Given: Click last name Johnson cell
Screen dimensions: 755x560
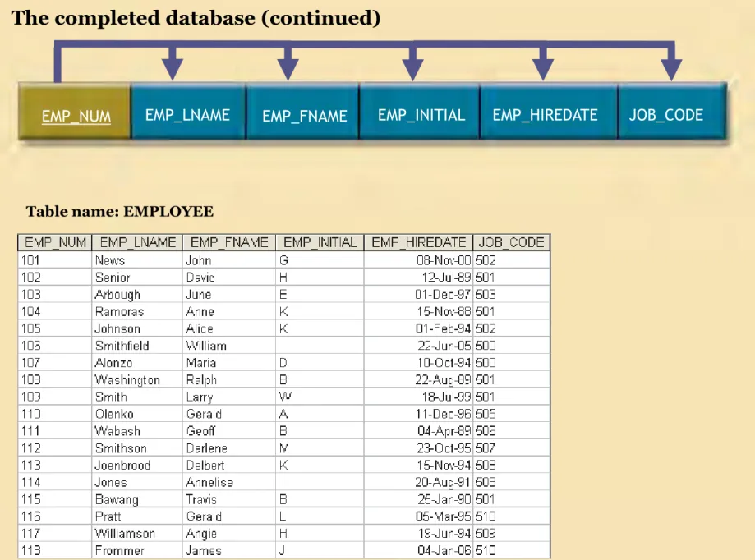Looking at the screenshot, I should pos(137,328).
